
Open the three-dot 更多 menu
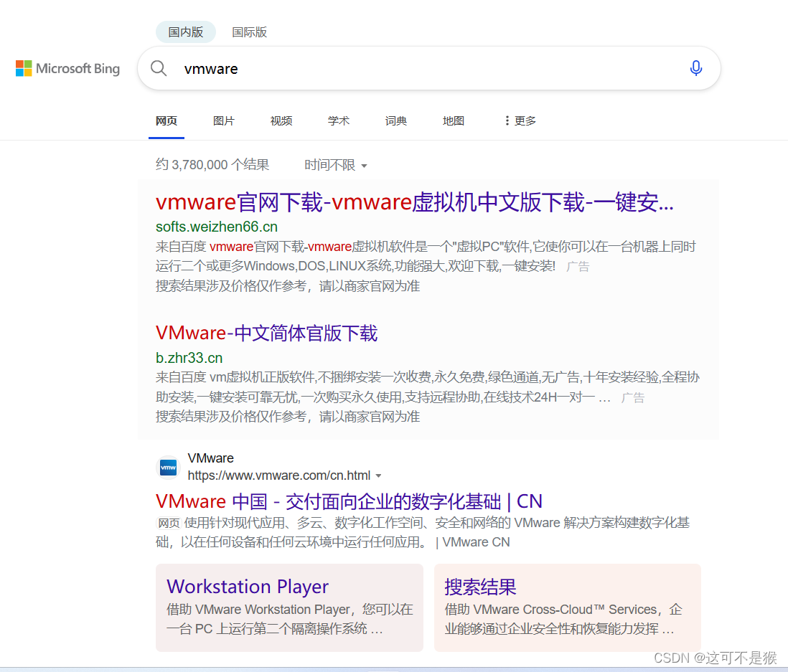tap(520, 120)
